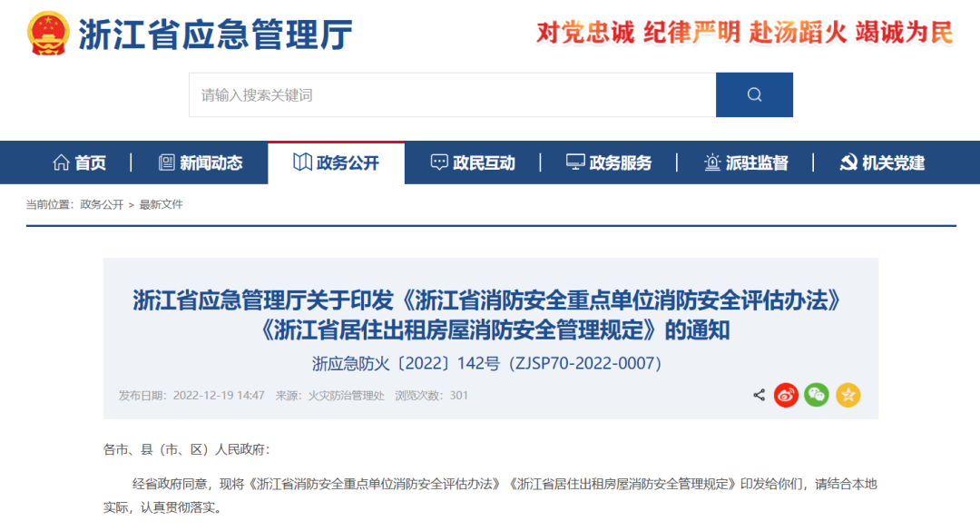Click the national emblem logo

(48, 34)
